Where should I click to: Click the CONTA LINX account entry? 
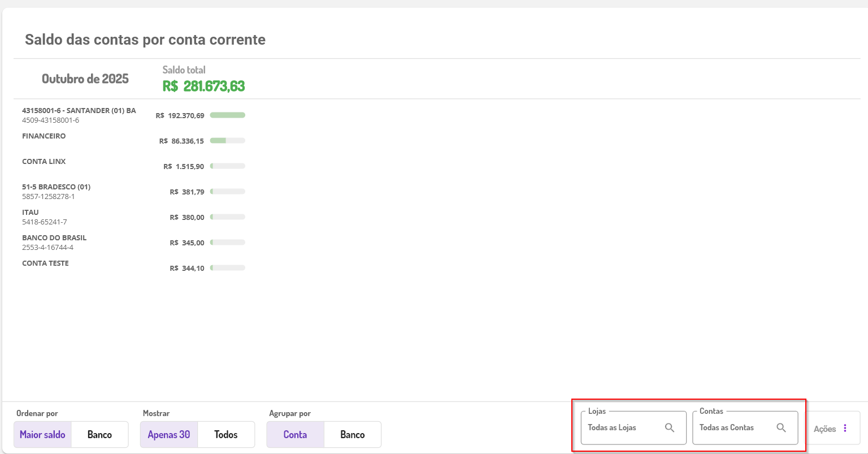[44, 162]
